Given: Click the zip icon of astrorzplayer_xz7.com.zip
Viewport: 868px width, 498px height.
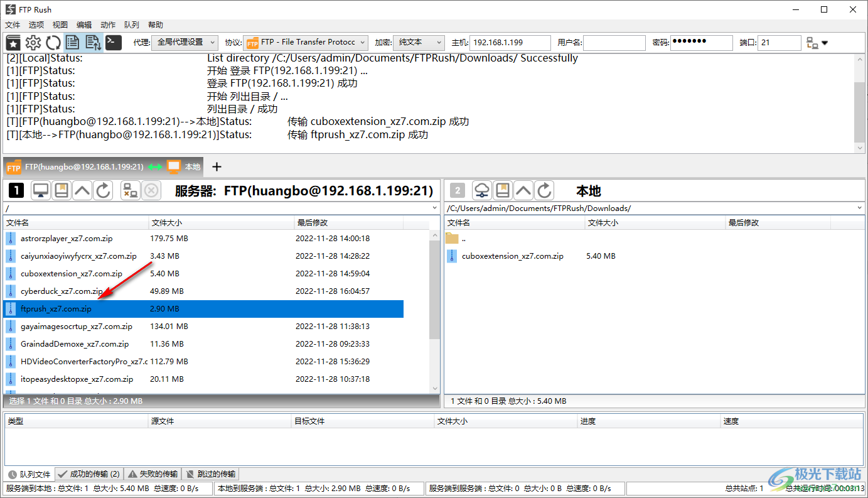Looking at the screenshot, I should [11, 239].
